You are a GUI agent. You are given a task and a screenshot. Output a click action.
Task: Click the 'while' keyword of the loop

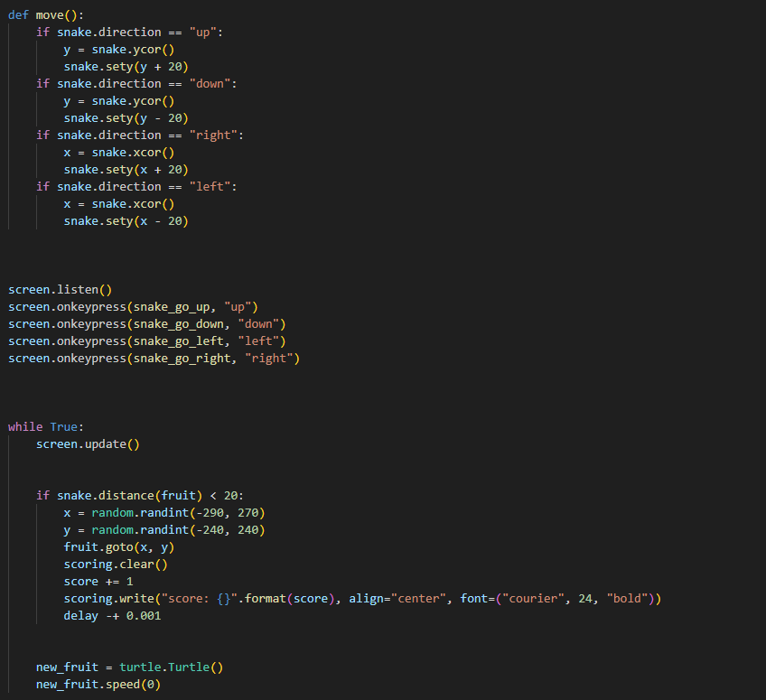click(x=25, y=426)
